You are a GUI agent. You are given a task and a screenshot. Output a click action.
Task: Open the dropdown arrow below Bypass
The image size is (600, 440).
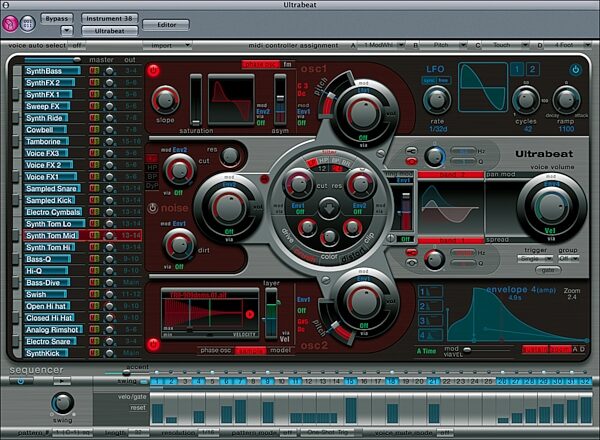(x=67, y=30)
